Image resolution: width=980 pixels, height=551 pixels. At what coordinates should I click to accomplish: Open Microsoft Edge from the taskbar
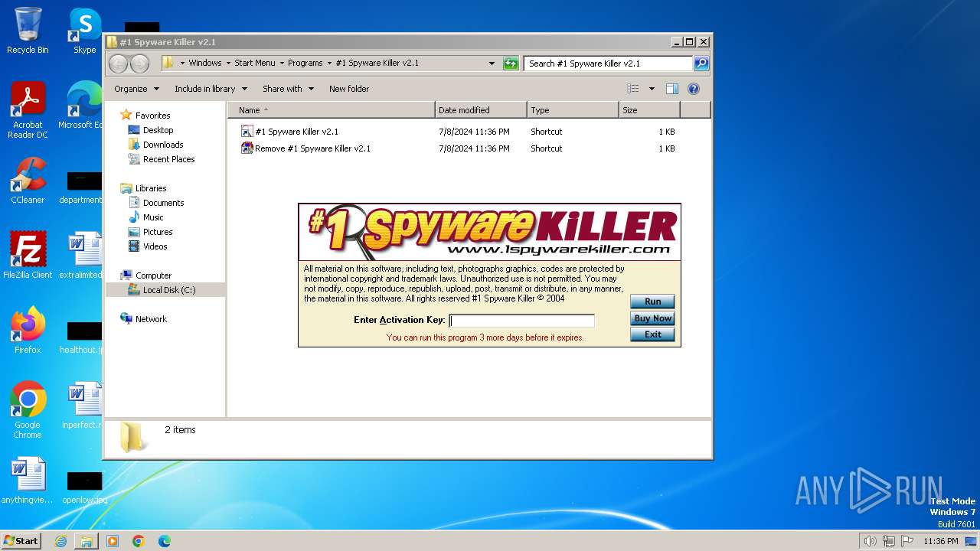point(164,541)
